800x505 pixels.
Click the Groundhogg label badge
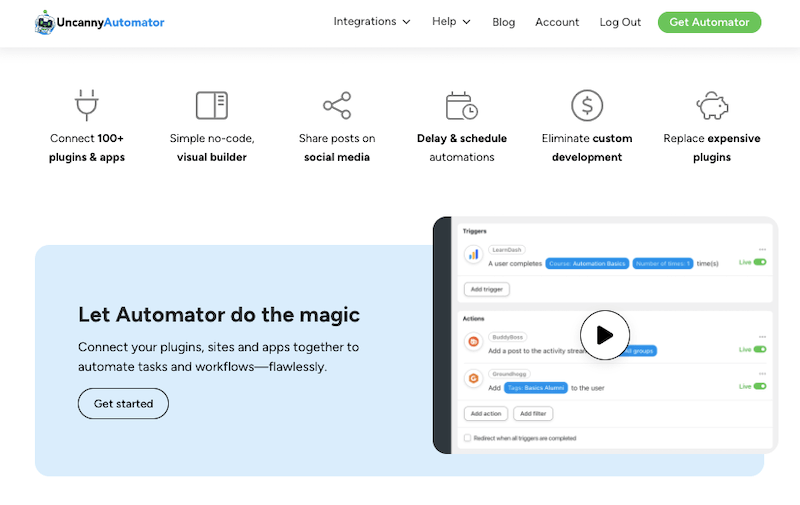[509, 374]
